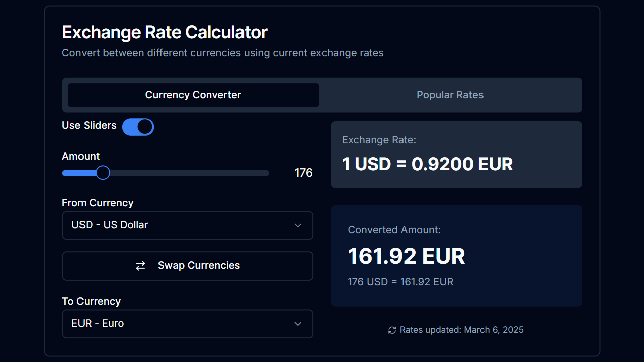Click the chevron on the To Currency selector
Image resolution: width=644 pixels, height=362 pixels.
pyautogui.click(x=298, y=324)
